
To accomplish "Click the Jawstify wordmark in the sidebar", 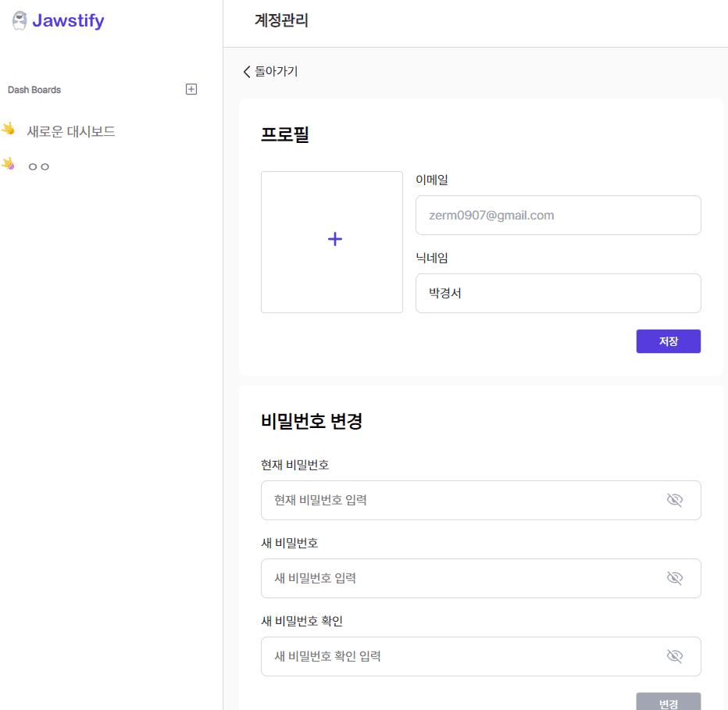I will pyautogui.click(x=69, y=20).
